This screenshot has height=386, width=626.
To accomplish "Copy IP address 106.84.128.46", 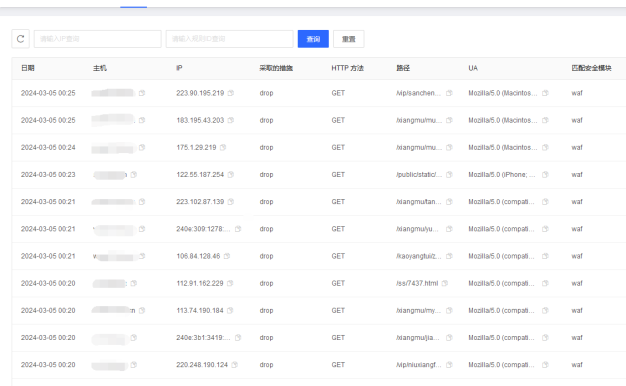I will [x=227, y=256].
